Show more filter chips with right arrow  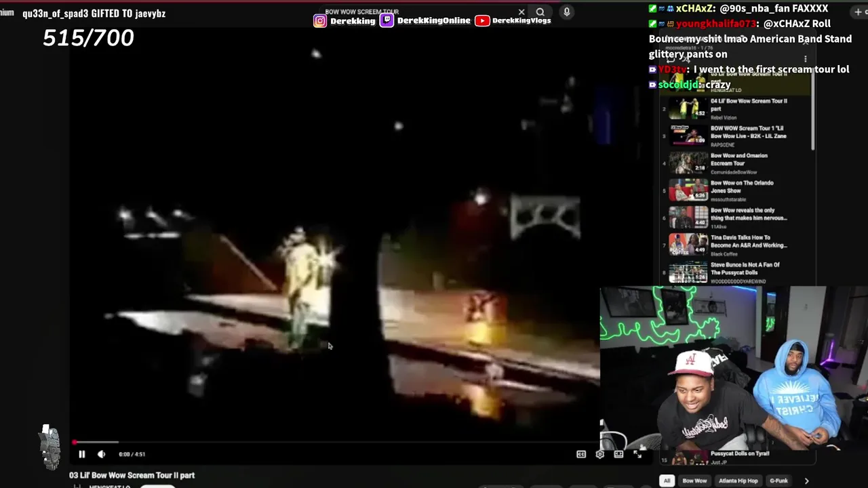[806, 481]
